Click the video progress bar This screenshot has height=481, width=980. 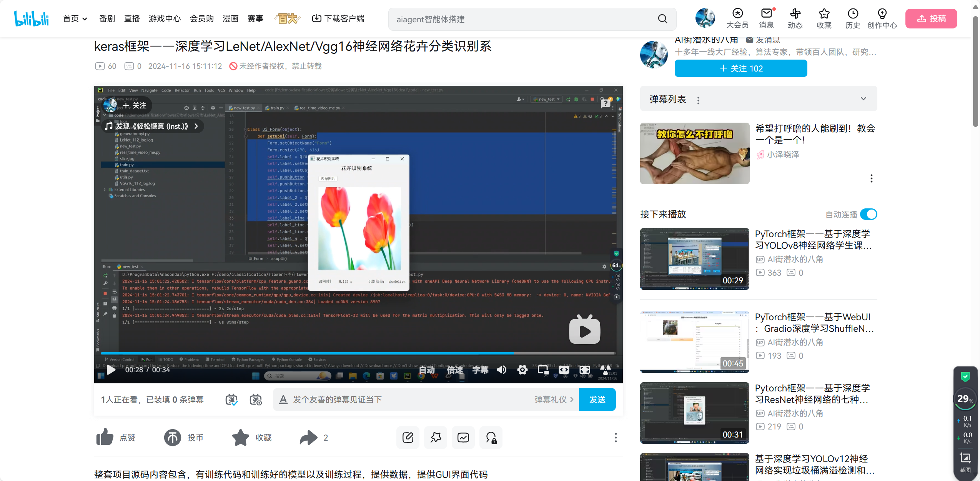coord(358,353)
